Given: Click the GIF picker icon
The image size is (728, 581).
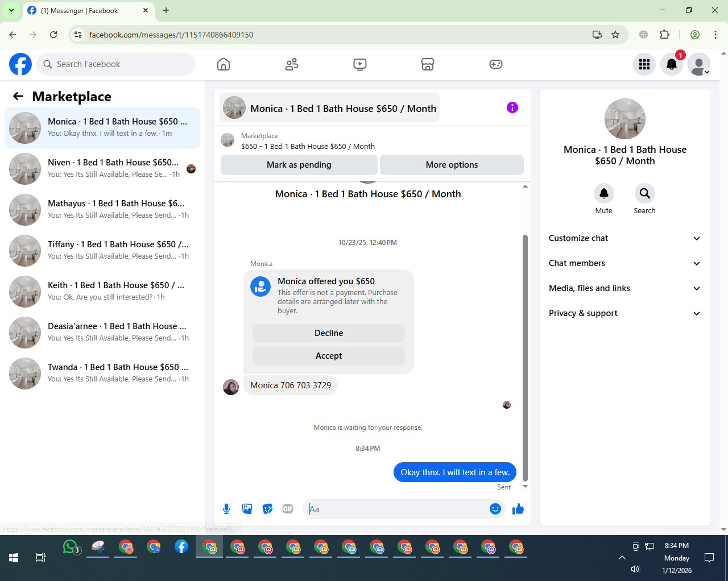Looking at the screenshot, I should coord(288,509).
